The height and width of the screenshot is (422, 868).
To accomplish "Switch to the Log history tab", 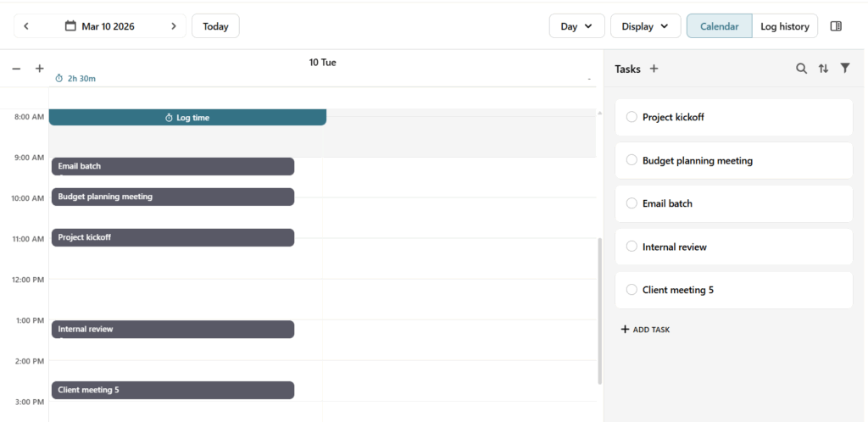I will pyautogui.click(x=784, y=26).
